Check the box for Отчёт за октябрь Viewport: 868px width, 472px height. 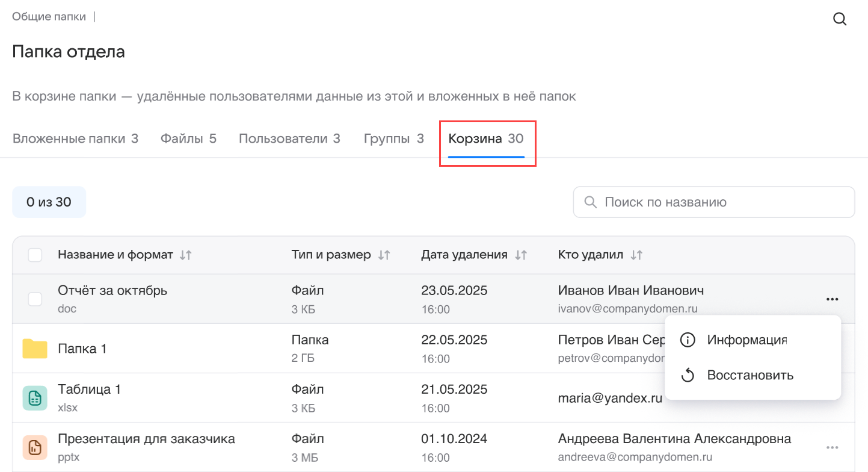pos(35,299)
